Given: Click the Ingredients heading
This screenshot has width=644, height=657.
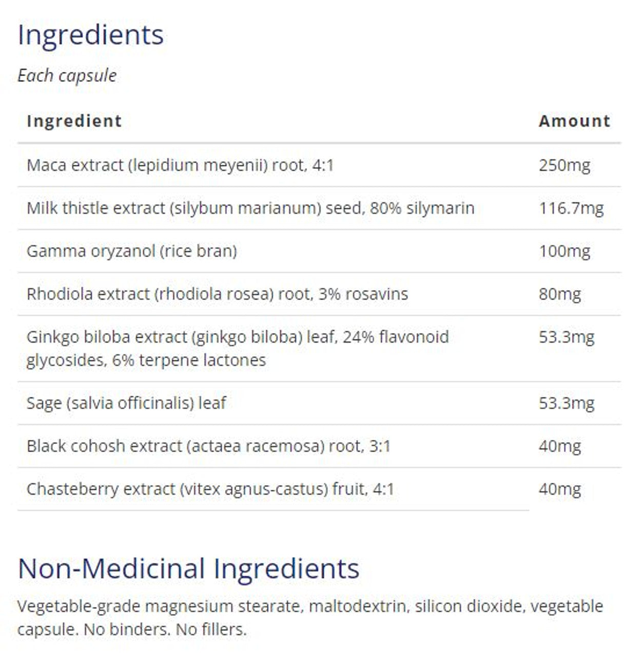Looking at the screenshot, I should (90, 35).
